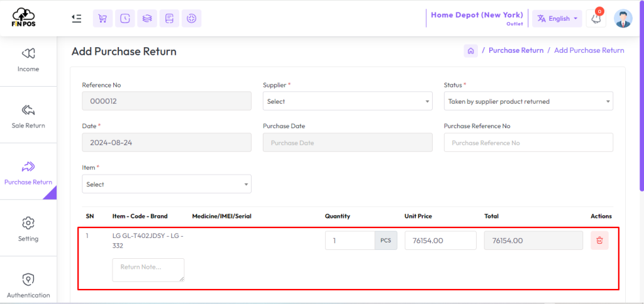Open the Status dropdown
Image resolution: width=644 pixels, height=304 pixels.
528,101
